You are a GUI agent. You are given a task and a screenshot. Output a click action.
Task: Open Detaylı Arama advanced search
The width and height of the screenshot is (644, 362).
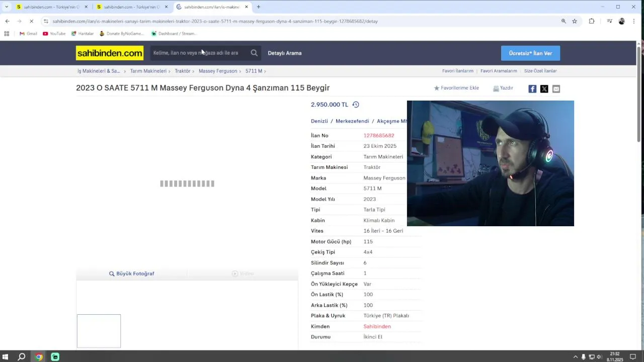285,53
